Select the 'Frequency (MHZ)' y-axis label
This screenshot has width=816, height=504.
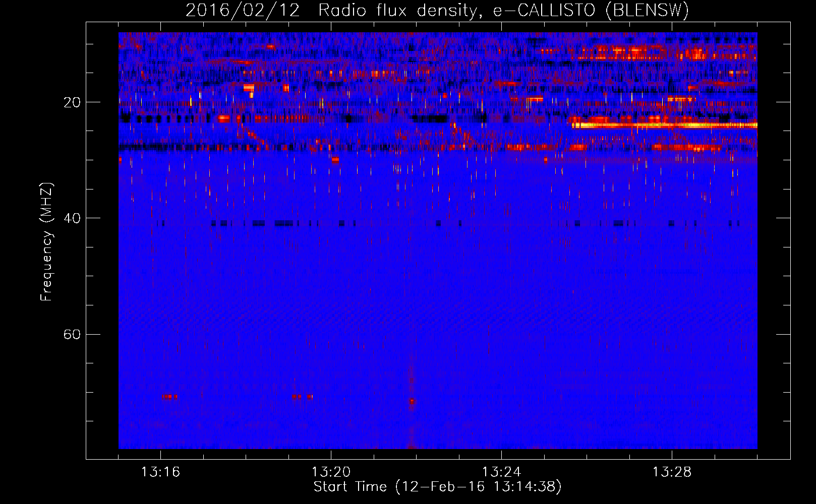46,242
